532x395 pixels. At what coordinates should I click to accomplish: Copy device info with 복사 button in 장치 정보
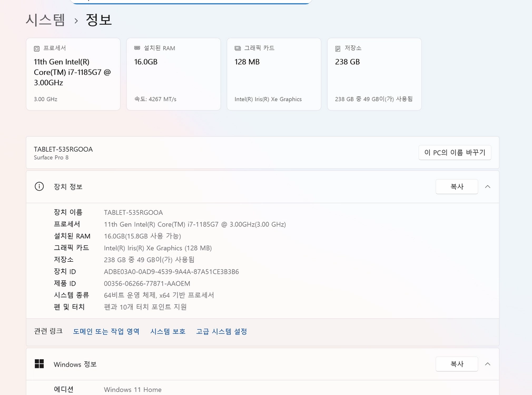coord(457,186)
